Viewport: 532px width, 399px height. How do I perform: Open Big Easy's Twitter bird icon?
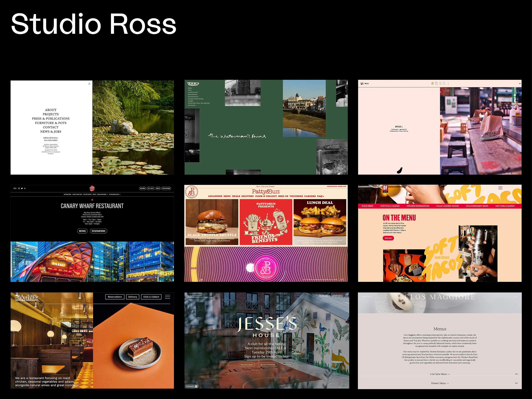tap(22, 188)
